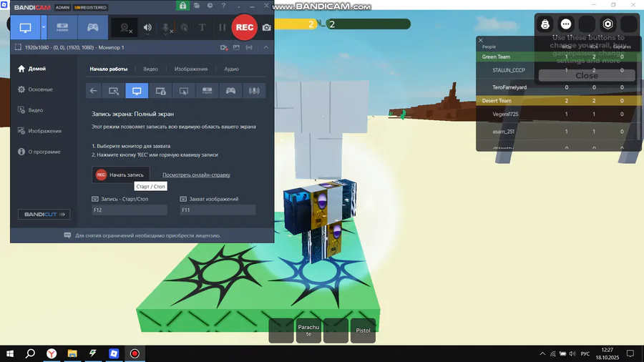Open Roblox hexagon menu icon

608,24
